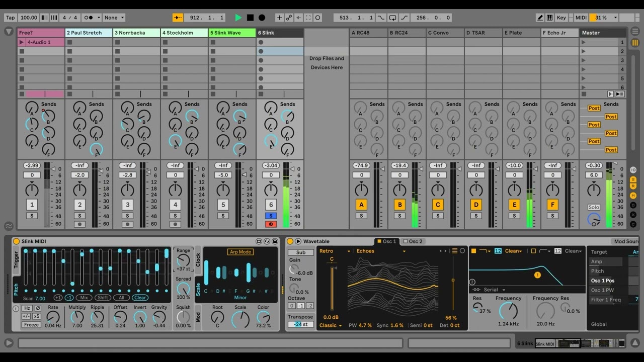Solo track 6 Slink
The image size is (644, 362).
click(271, 216)
